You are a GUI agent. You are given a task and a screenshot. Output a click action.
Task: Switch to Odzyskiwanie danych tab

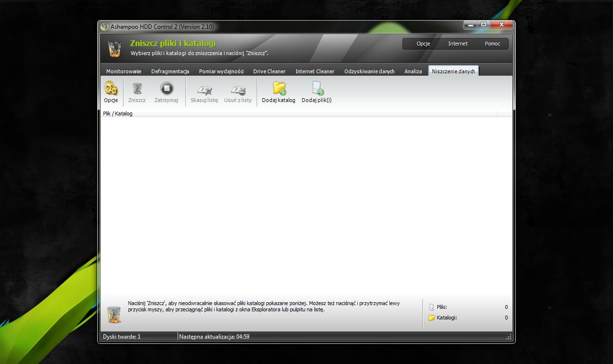click(x=369, y=71)
